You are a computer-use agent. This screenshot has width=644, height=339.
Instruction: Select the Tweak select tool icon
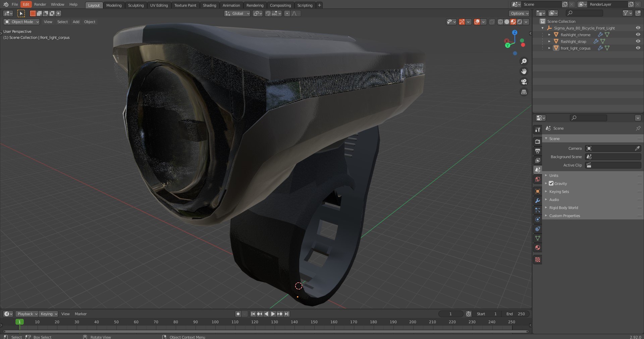click(21, 13)
